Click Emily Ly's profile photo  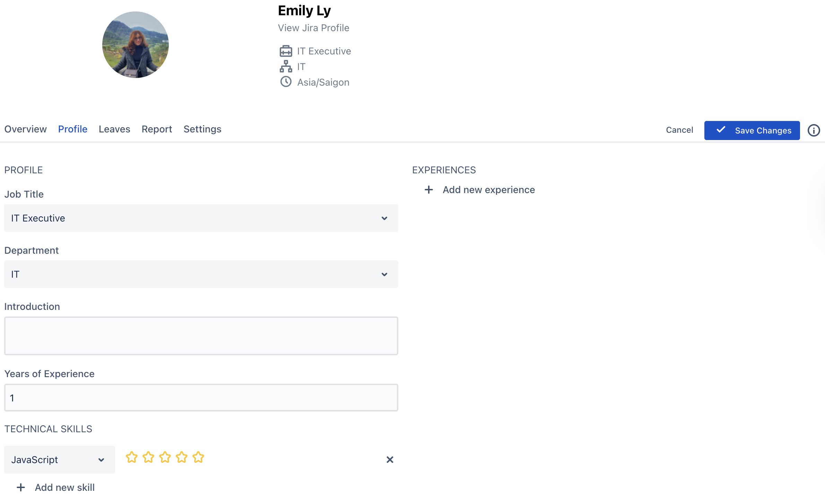136,45
